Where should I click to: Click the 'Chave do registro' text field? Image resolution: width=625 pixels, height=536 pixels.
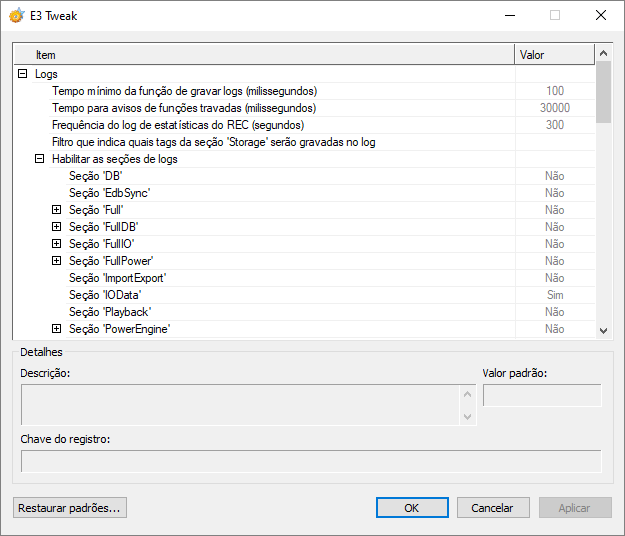[311, 461]
